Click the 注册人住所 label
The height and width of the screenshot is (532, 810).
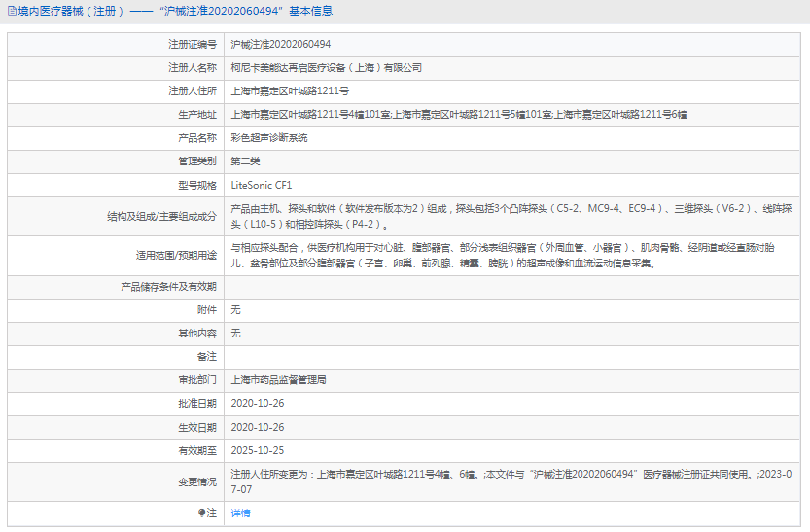(x=193, y=90)
